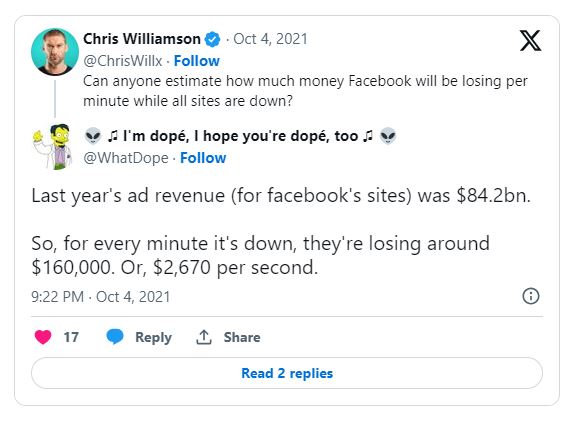This screenshot has width=578, height=424.
Task: Open the WhatDope cartoon avatar
Action: pyautogui.click(x=53, y=147)
